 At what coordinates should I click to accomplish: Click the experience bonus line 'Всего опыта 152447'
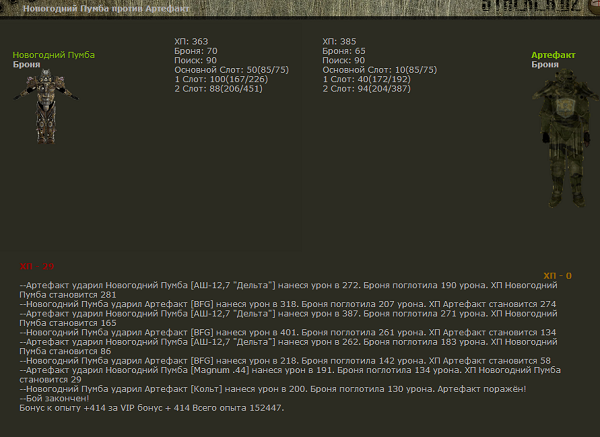pos(152,408)
